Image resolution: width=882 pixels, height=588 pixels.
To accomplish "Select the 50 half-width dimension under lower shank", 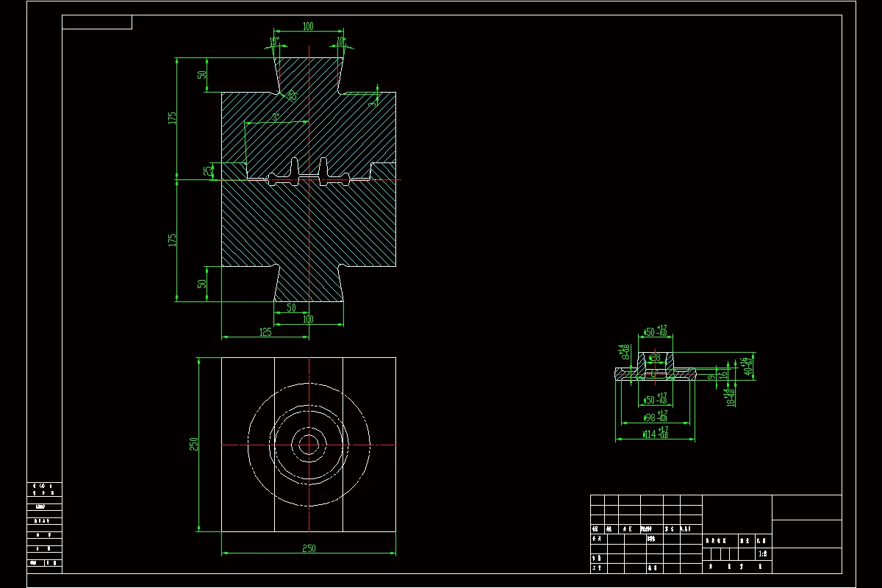I will point(291,308).
